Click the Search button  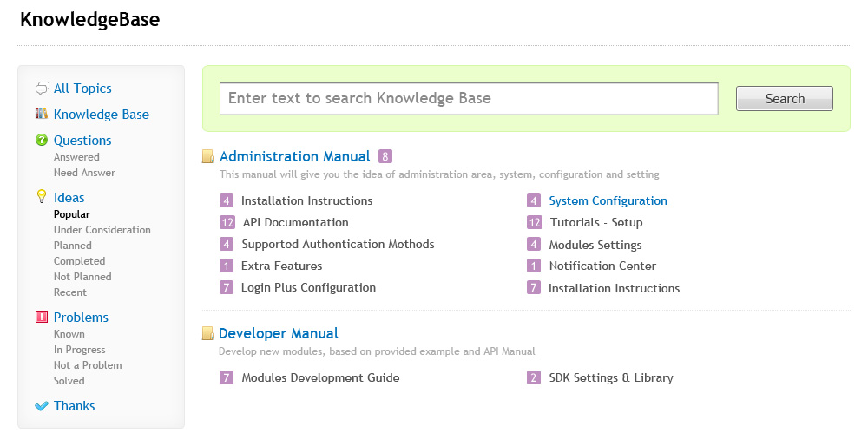click(x=784, y=99)
